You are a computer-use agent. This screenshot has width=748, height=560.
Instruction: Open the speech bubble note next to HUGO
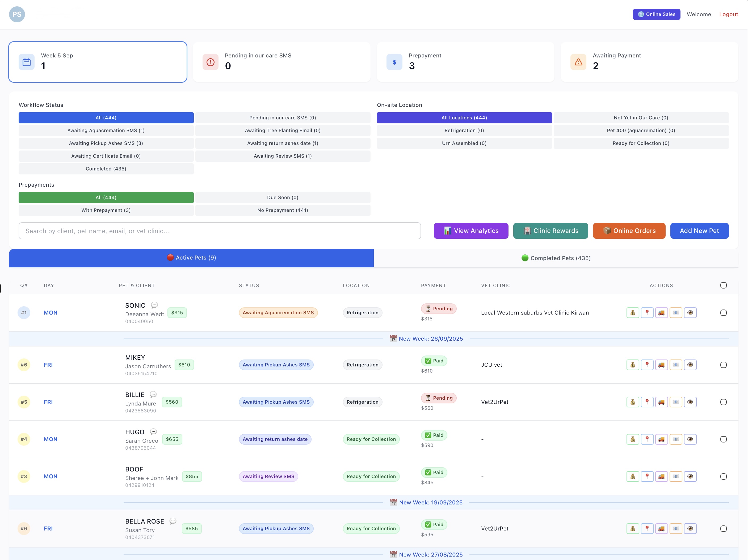153,432
